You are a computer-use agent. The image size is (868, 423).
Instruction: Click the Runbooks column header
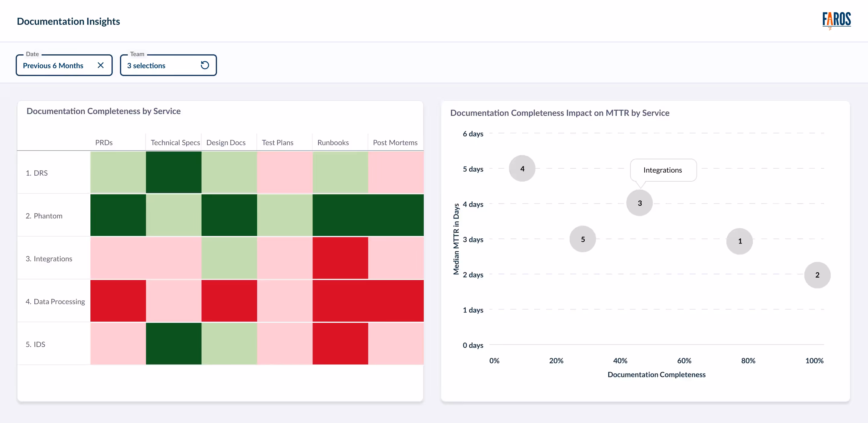tap(333, 143)
